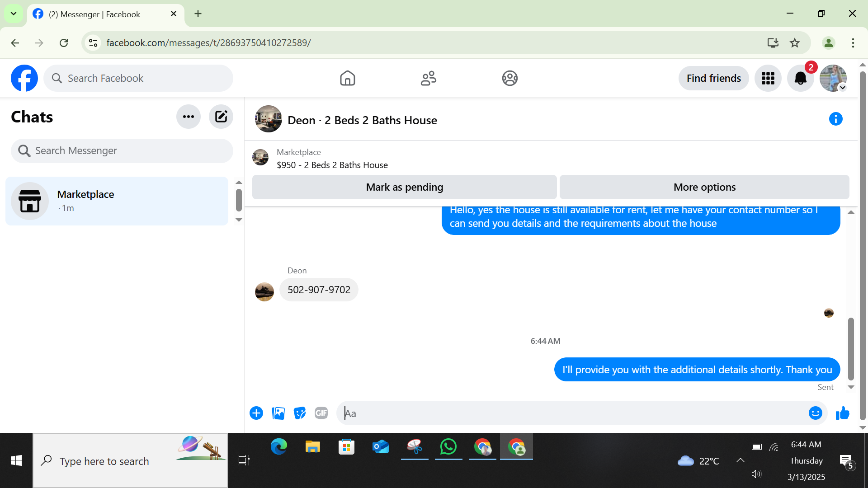Open the Chrome three-dot menu
The width and height of the screenshot is (868, 488).
(x=853, y=43)
